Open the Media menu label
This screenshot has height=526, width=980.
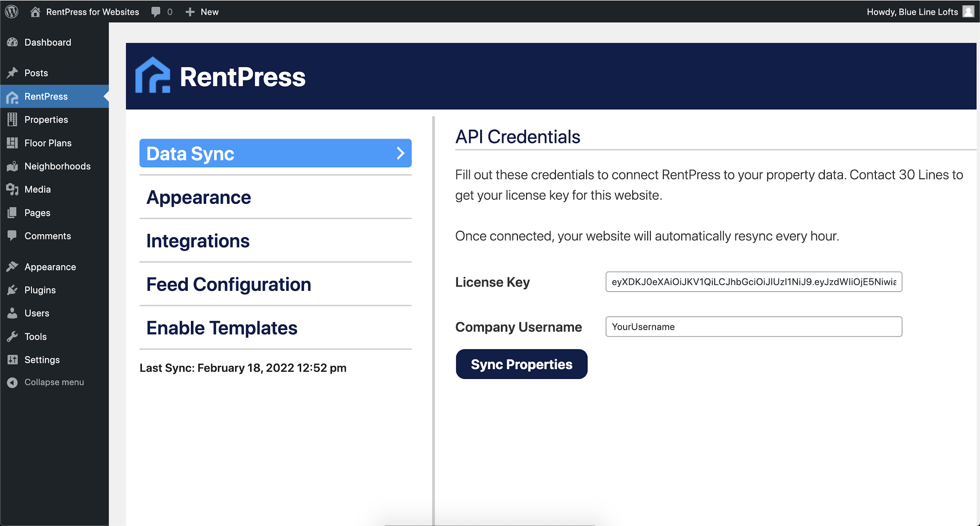[38, 189]
